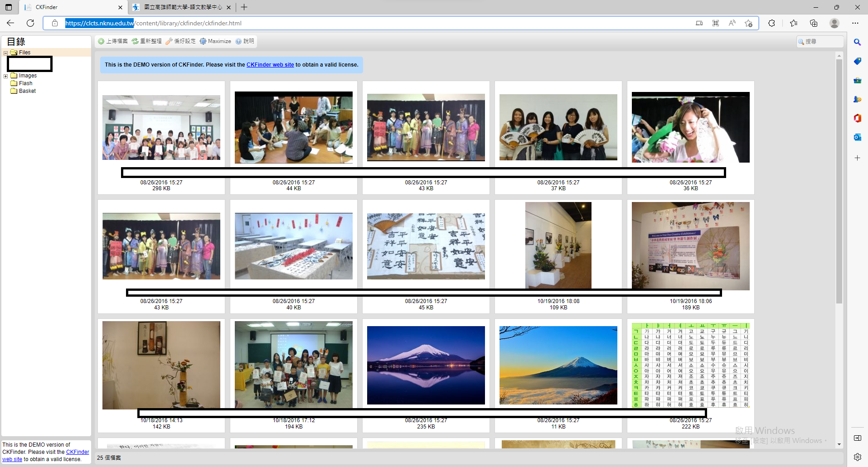Select the 36 KB laughing woman thumbnail
This screenshot has height=467, width=868.
pos(691,127)
